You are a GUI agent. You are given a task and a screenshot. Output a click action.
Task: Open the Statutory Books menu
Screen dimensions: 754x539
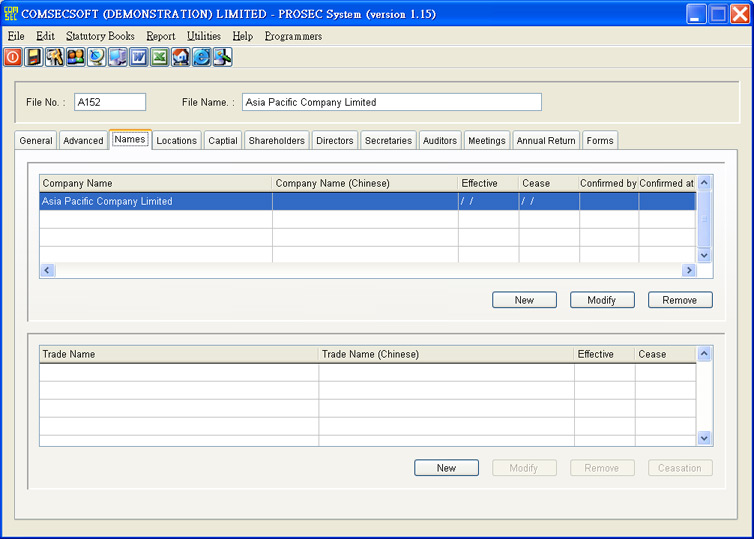(x=100, y=36)
